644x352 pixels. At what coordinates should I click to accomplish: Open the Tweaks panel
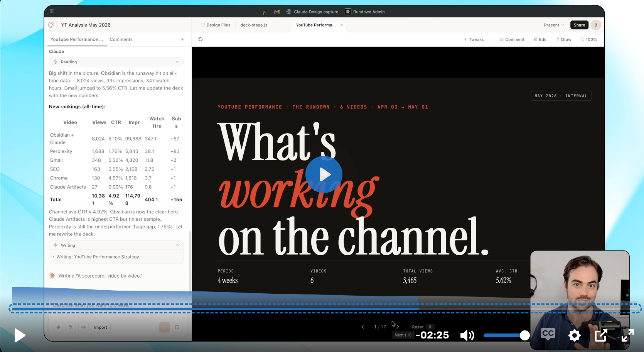474,39
